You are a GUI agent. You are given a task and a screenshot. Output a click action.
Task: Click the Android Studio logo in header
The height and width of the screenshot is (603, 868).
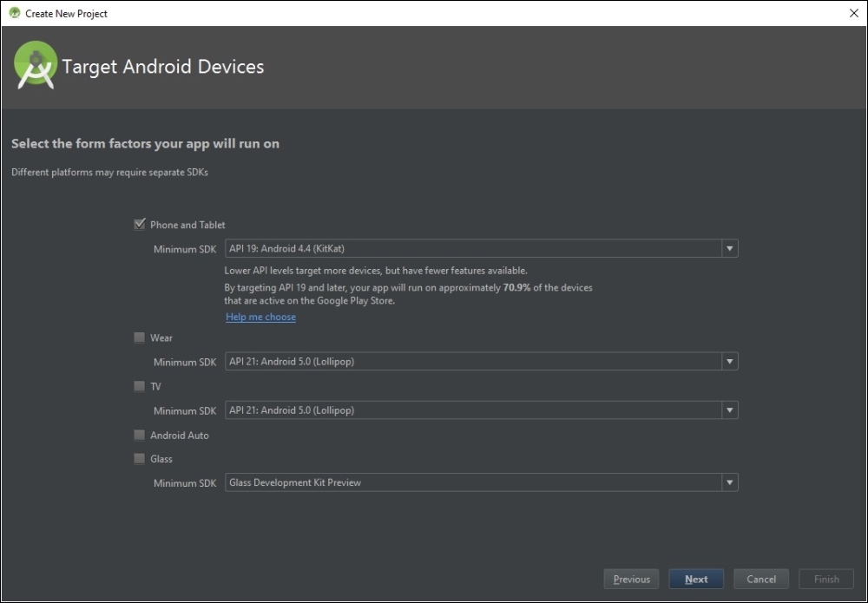(x=36, y=65)
